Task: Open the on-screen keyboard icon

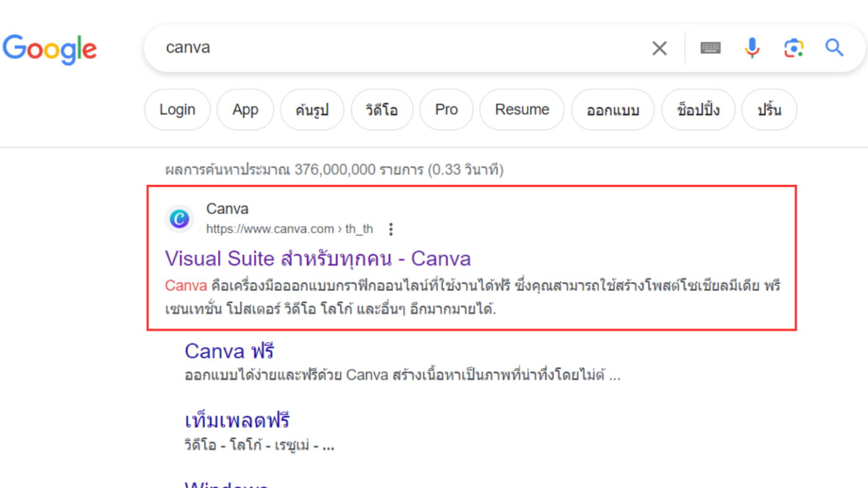Action: (711, 48)
